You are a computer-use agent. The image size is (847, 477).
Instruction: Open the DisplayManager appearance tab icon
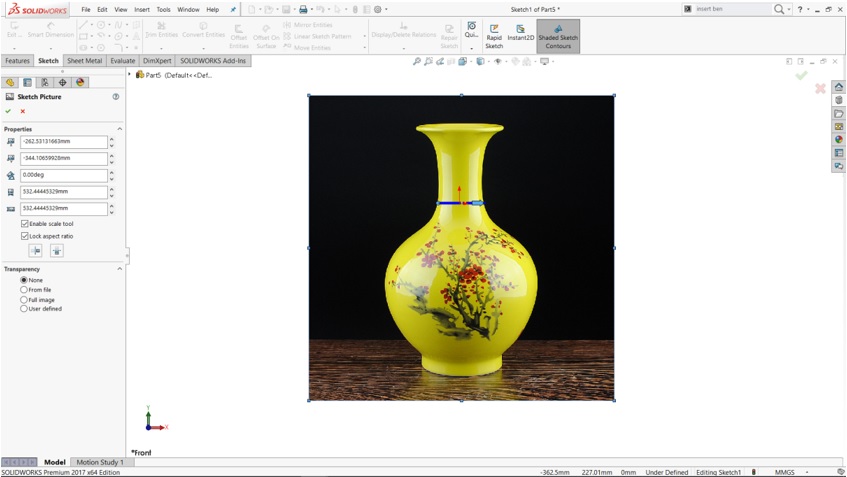[x=81, y=83]
